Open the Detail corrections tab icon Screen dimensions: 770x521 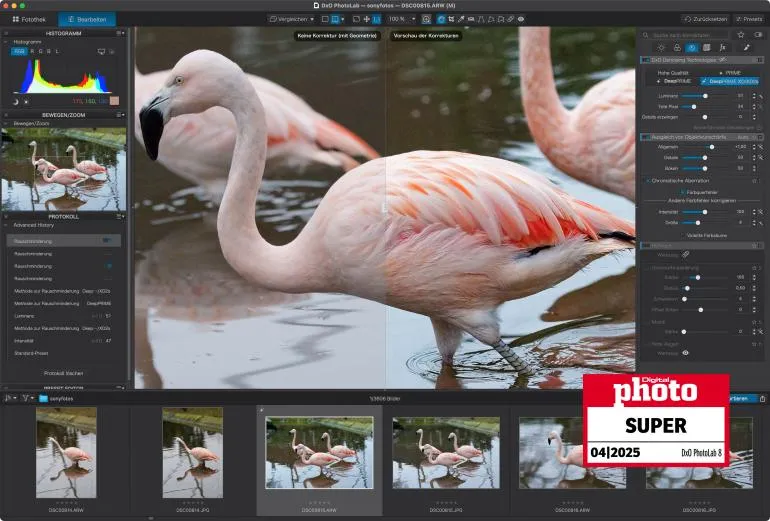tap(691, 48)
